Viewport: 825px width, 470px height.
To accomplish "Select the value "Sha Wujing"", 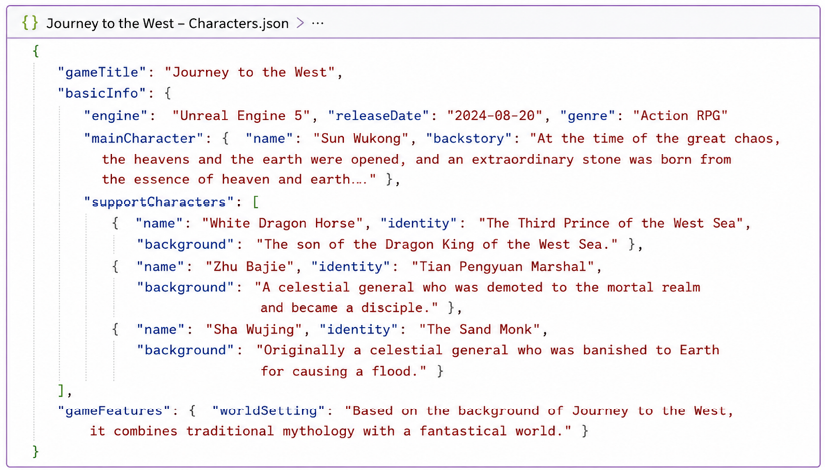I will (x=254, y=329).
